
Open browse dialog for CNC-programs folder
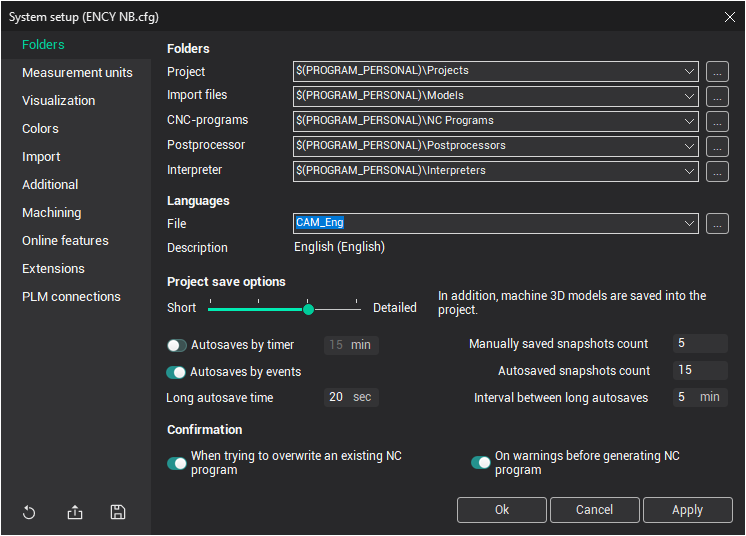click(717, 121)
